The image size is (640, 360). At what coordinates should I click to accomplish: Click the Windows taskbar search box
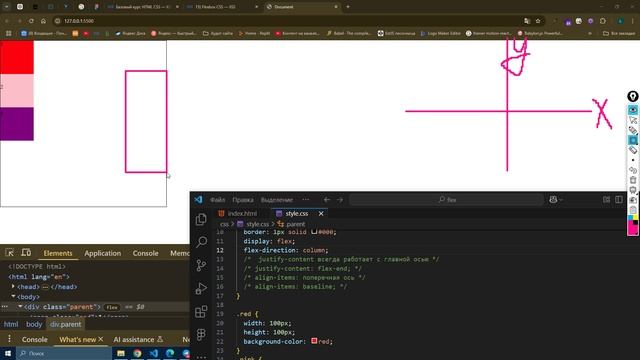64,353
